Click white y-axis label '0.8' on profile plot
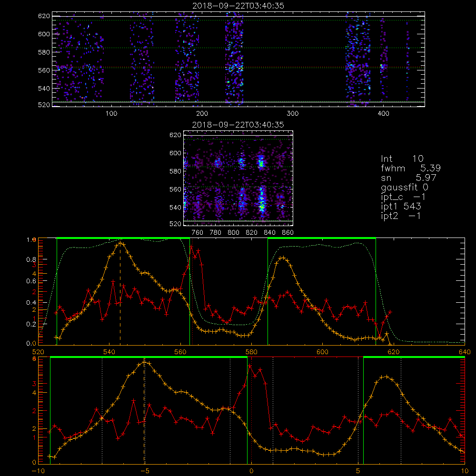The image size is (476, 476). click(31, 259)
